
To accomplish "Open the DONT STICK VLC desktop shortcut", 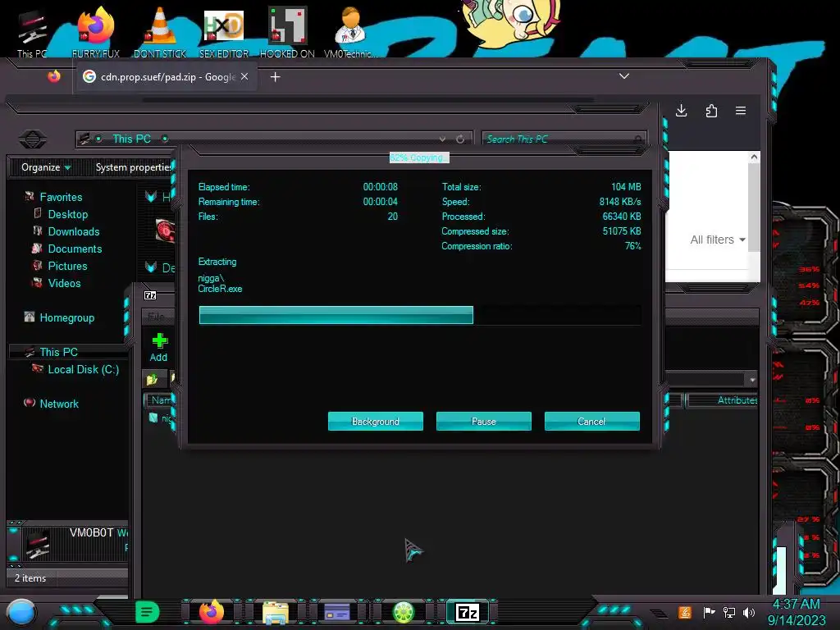I will coord(160,32).
